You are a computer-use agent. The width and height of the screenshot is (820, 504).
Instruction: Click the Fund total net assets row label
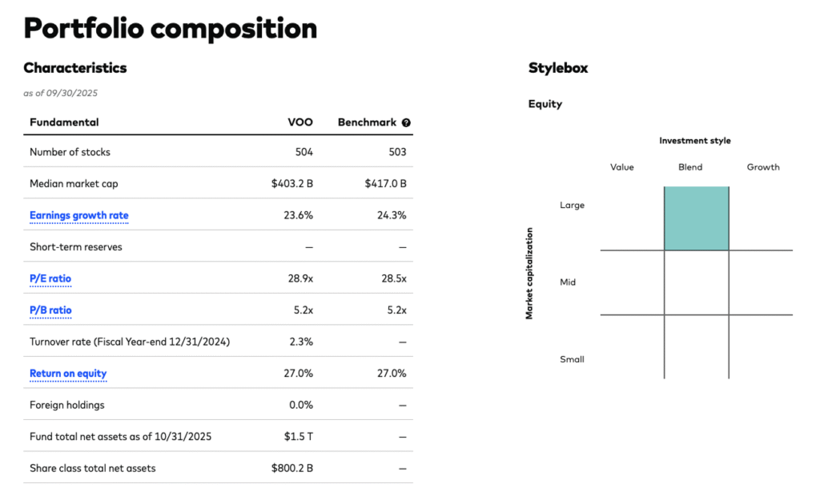pyautogui.click(x=120, y=437)
